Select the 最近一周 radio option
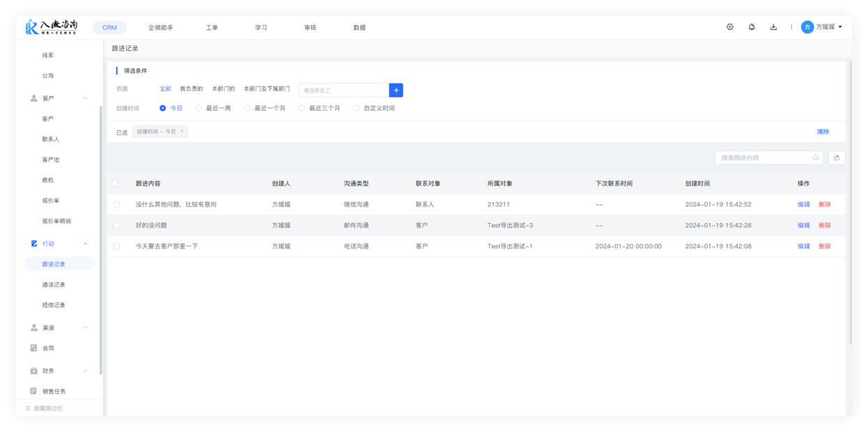 [x=199, y=108]
